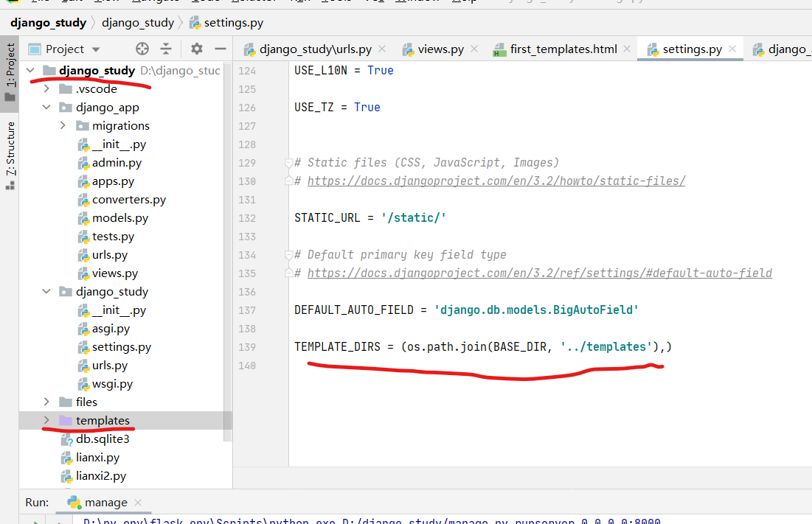Open the Project view dropdown
Viewport: 812px width, 524px height.
(96, 49)
